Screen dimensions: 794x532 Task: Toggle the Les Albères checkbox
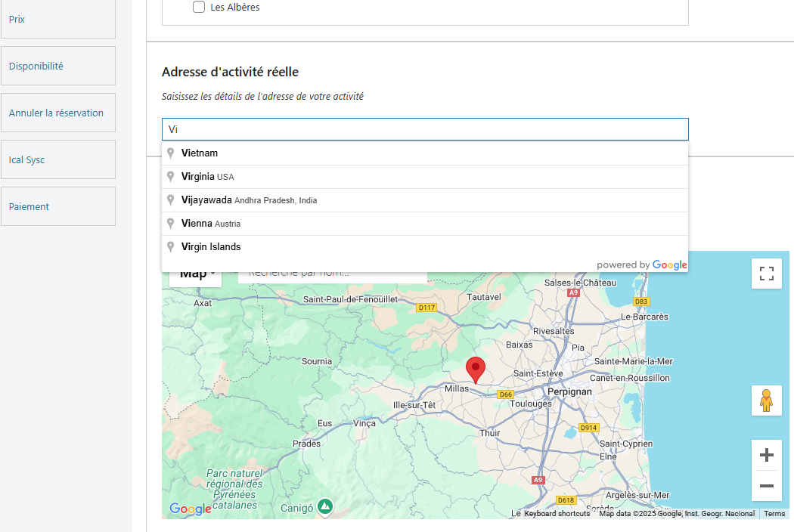tap(199, 7)
